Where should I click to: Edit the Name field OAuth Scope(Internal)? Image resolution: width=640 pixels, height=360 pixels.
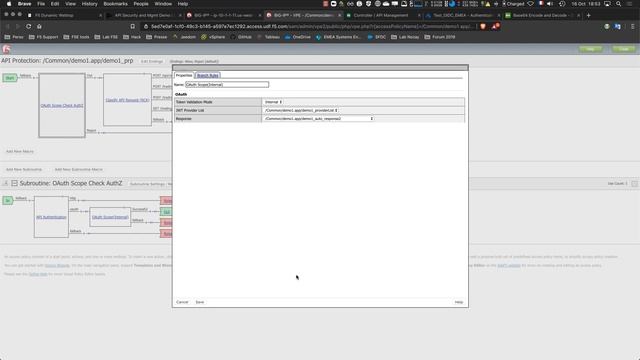click(227, 84)
